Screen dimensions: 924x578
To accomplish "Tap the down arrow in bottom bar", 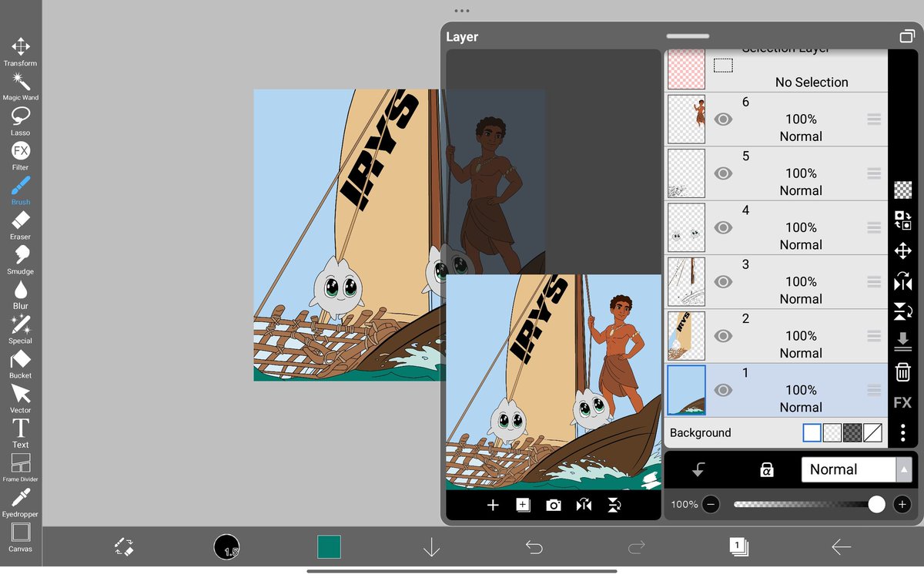I will point(431,547).
